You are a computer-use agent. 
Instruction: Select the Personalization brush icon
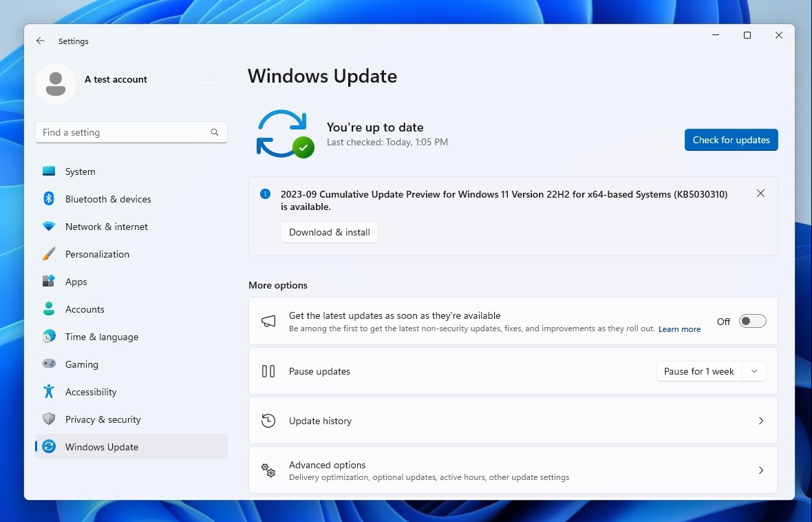[49, 253]
